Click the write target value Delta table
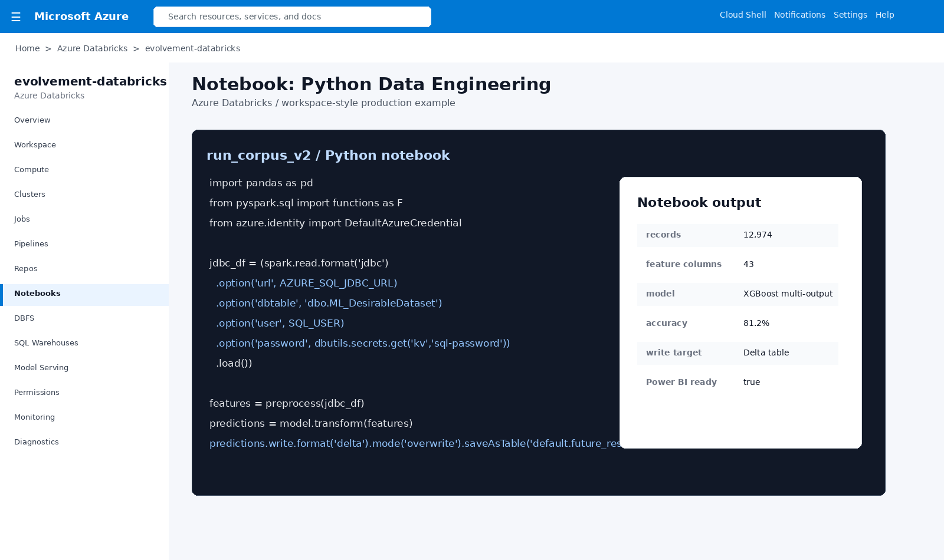944x560 pixels. tap(766, 353)
